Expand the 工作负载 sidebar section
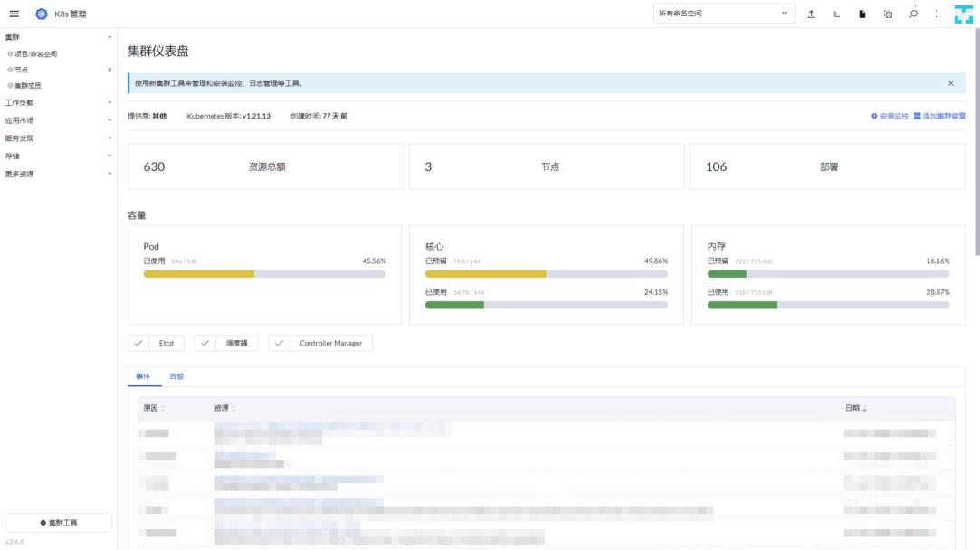The height and width of the screenshot is (550, 980). coord(58,102)
